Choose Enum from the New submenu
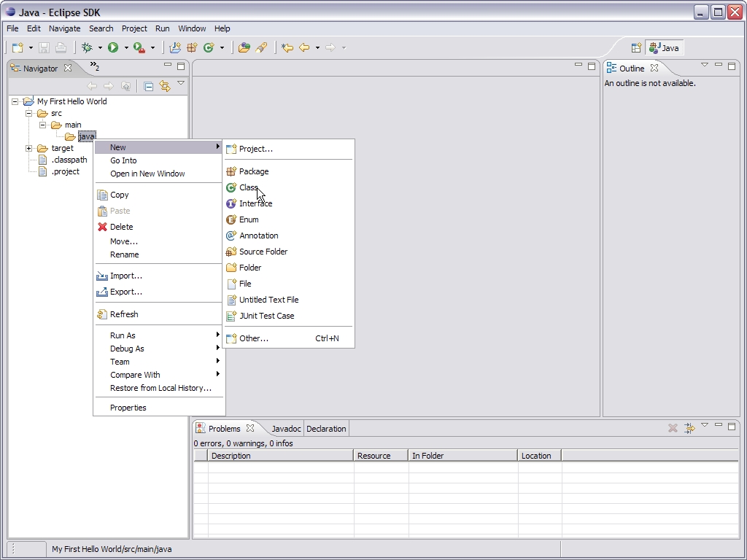Image resolution: width=747 pixels, height=560 pixels. click(x=289, y=219)
